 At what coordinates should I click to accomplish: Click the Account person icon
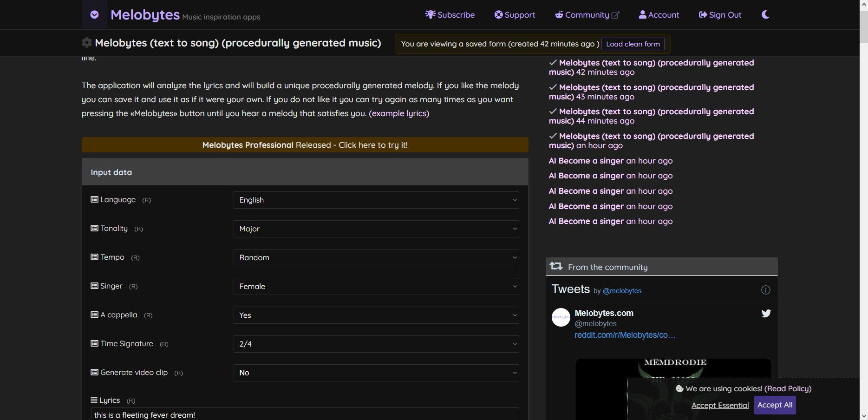642,14
